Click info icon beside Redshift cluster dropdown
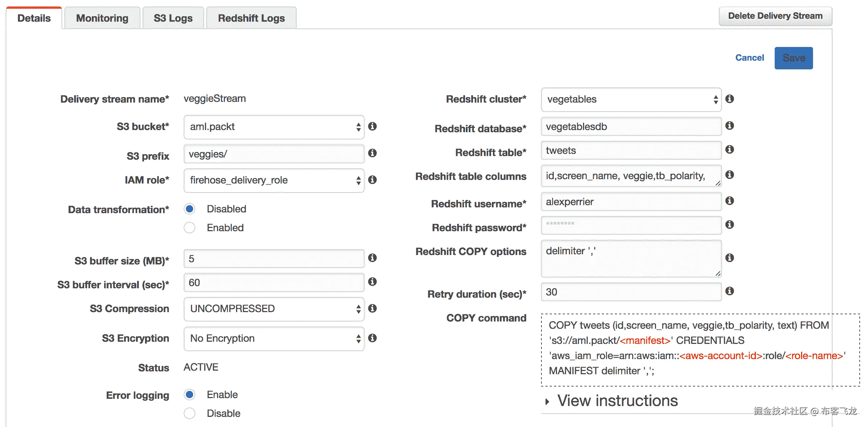868x427 pixels. click(729, 99)
